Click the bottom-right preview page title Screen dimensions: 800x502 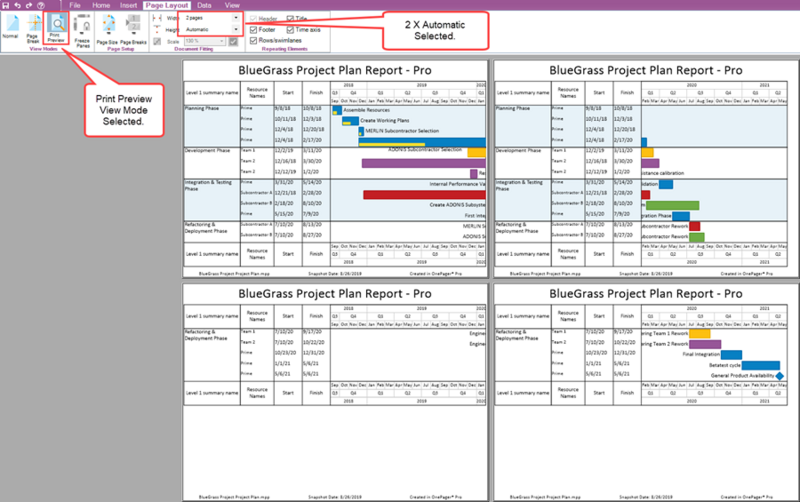pos(645,294)
